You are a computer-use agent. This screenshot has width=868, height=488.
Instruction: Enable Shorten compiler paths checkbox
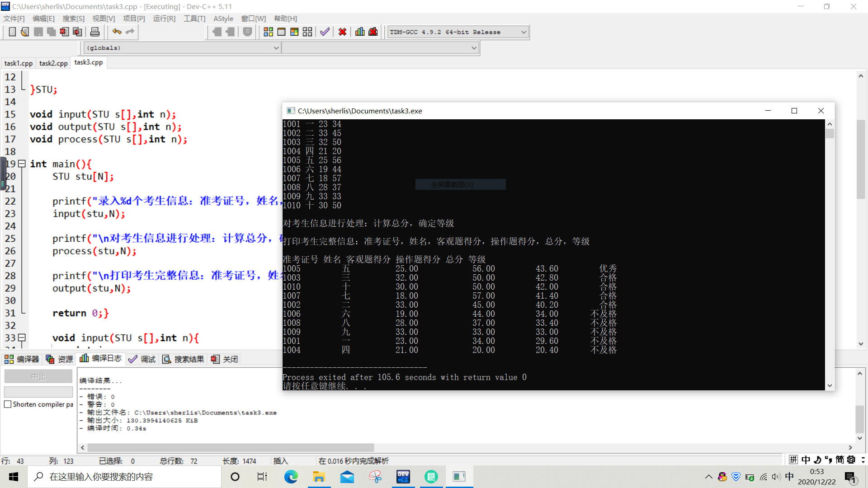point(8,404)
